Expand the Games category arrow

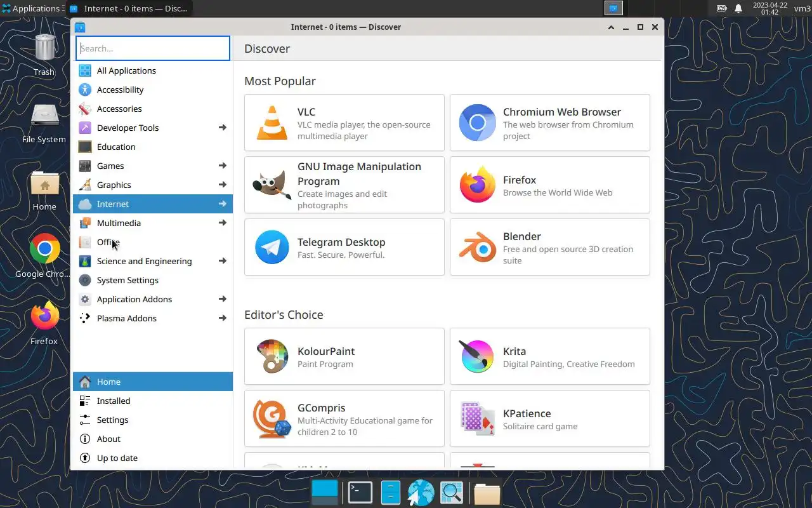coord(223,166)
